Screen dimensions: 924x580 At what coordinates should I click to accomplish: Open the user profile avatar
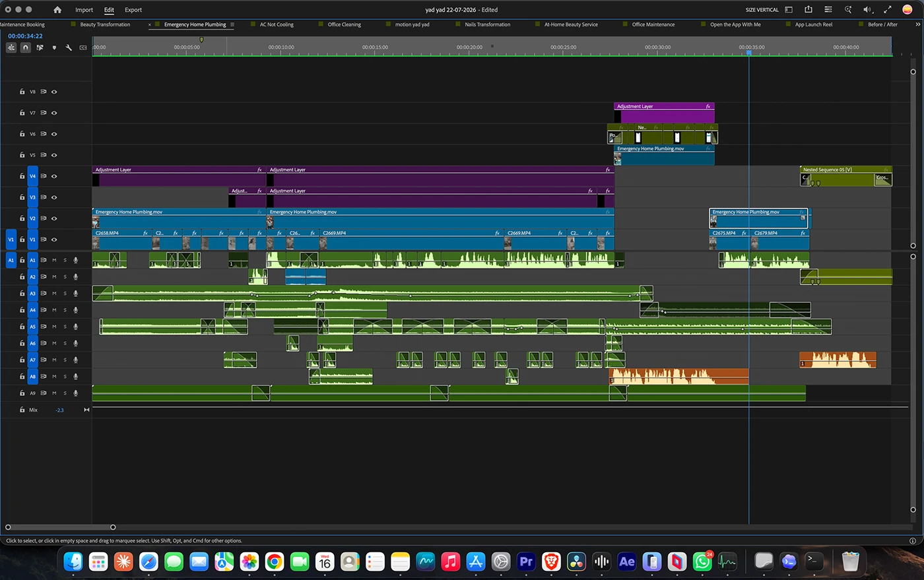tap(907, 10)
